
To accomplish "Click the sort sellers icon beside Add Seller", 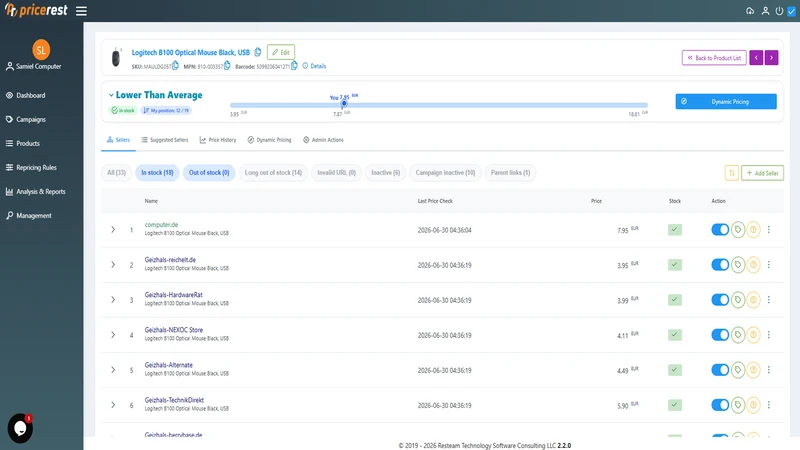I will pos(732,173).
